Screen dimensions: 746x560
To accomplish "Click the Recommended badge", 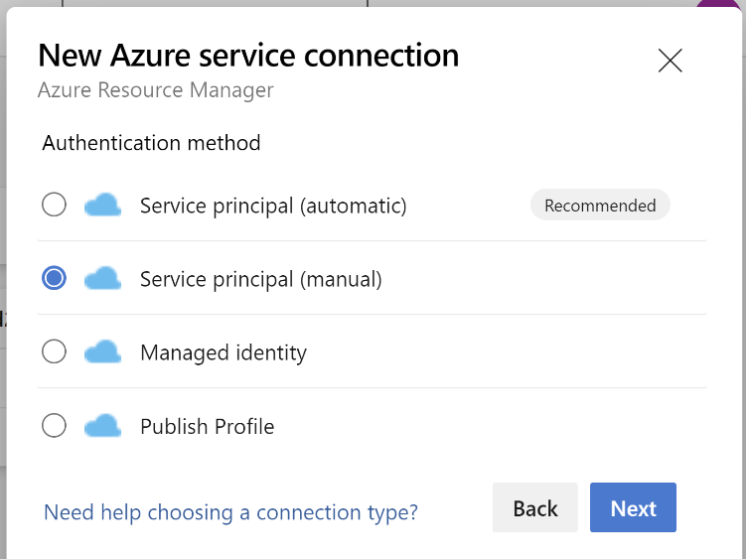I will coord(600,205).
